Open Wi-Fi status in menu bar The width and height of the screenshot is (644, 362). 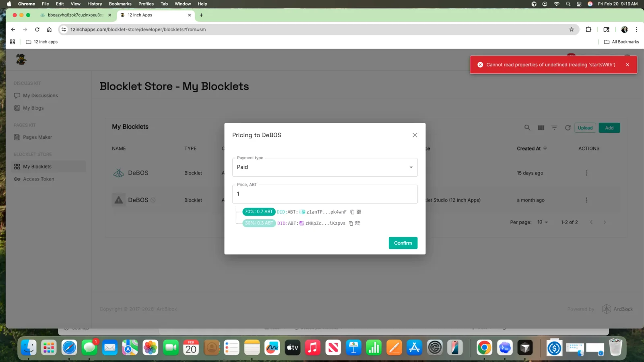[557, 4]
